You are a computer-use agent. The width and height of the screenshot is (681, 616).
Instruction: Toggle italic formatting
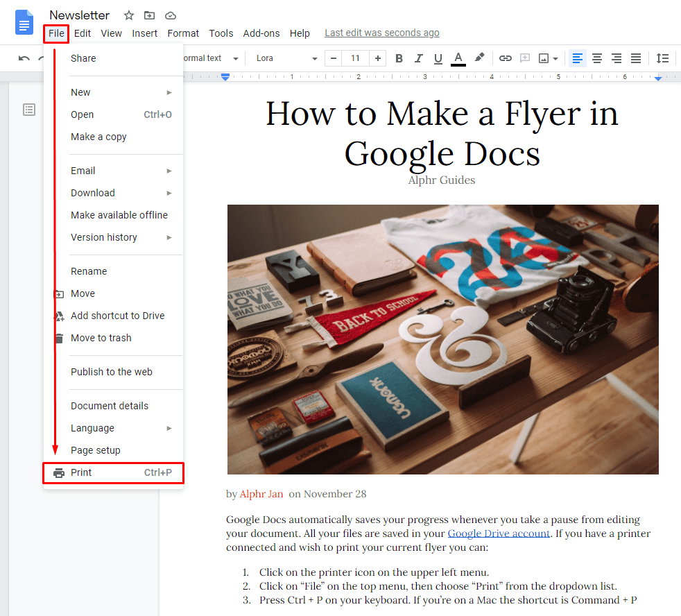(x=418, y=58)
